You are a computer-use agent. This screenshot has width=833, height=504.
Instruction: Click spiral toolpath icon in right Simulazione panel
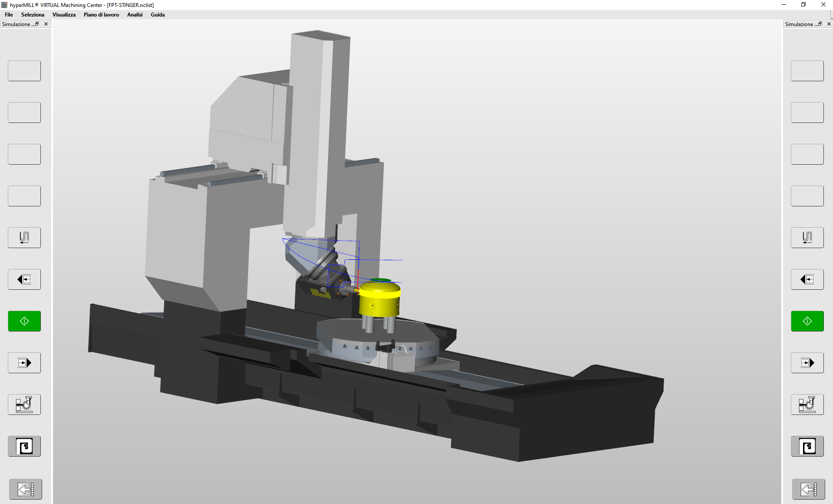coord(807,446)
